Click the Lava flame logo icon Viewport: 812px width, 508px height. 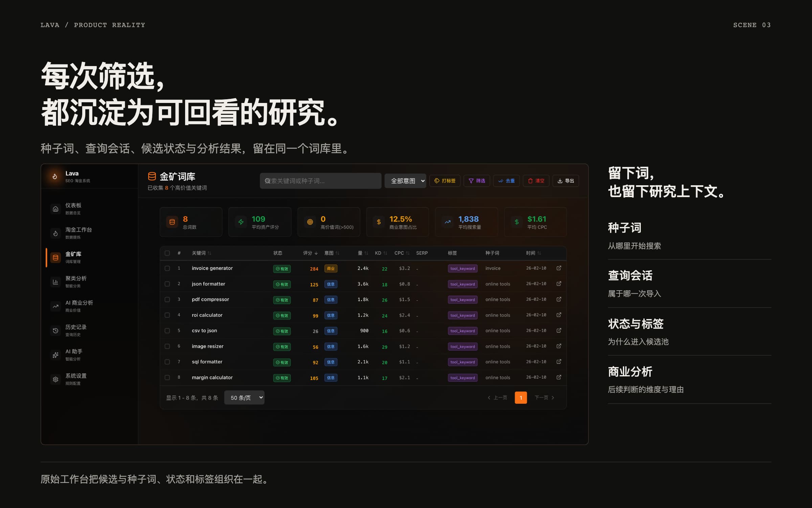[55, 176]
